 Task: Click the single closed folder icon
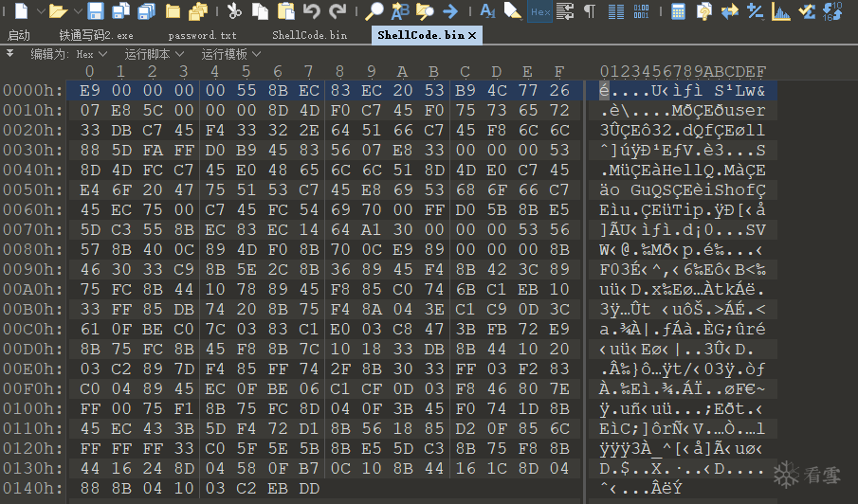pos(173,11)
